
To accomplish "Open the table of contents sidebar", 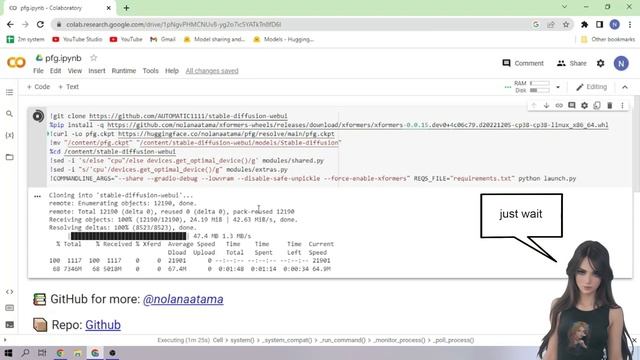I will (9, 92).
